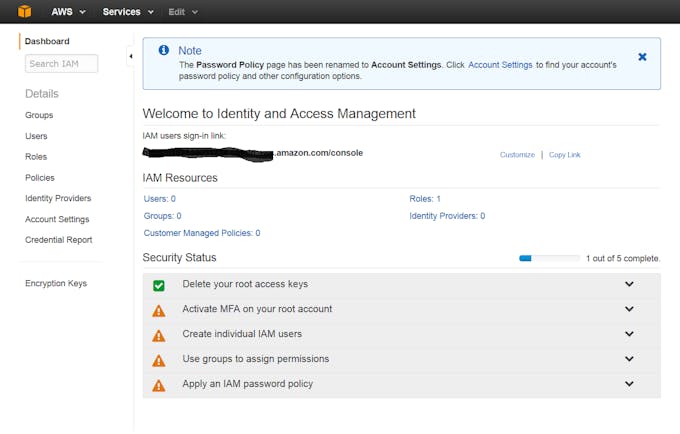Open Users in the sidebar
Screen dimensions: 680x434
(36, 136)
